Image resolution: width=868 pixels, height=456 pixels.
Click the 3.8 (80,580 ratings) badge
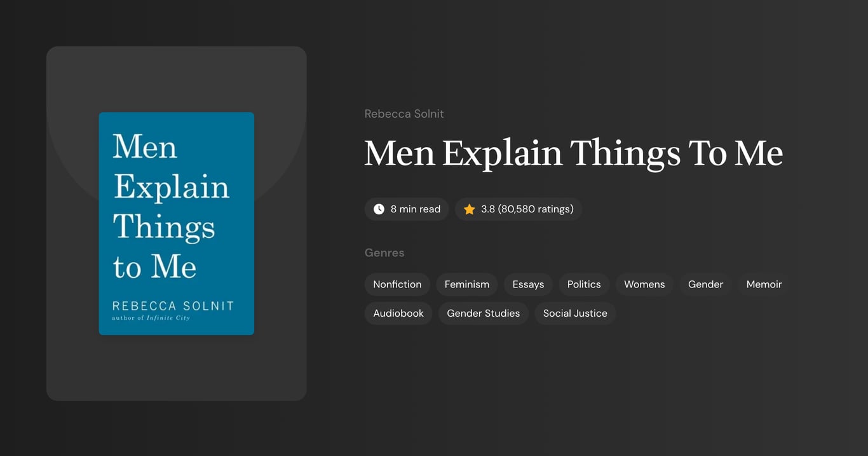[x=519, y=209]
